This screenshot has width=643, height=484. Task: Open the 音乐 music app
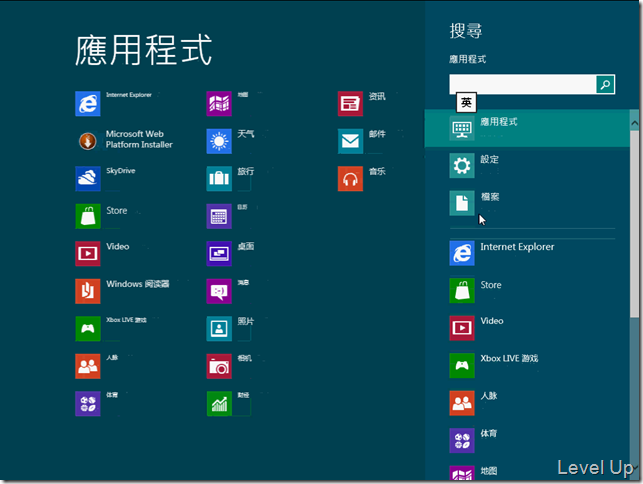point(350,179)
